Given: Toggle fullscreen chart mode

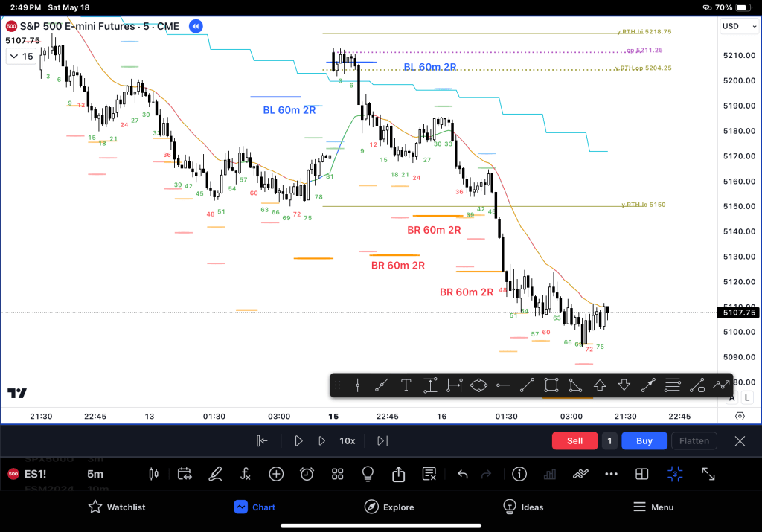Looking at the screenshot, I should [x=708, y=474].
